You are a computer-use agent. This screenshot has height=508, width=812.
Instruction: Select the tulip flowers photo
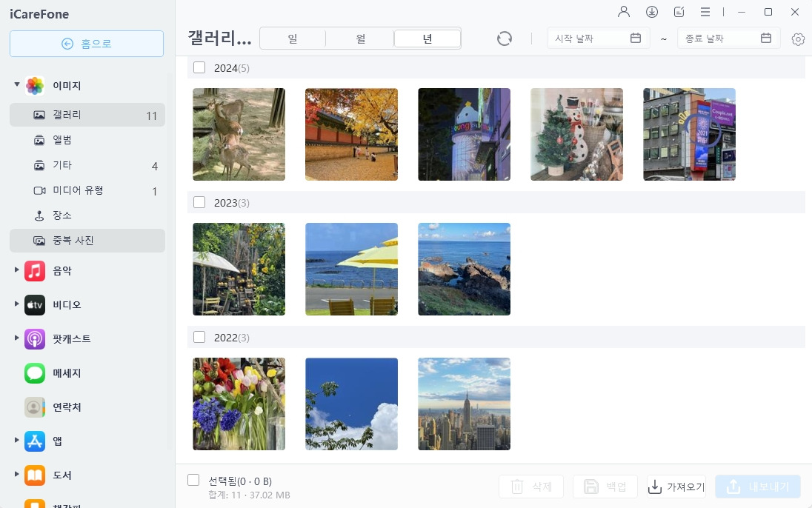coord(239,404)
